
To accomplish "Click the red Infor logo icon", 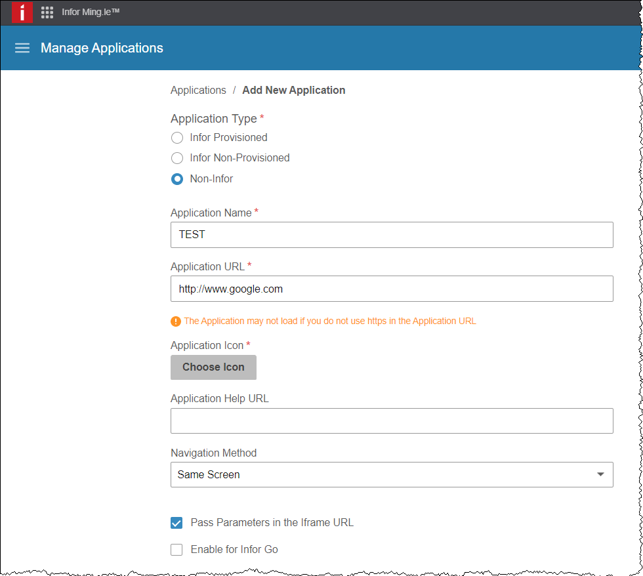I will tap(22, 13).
